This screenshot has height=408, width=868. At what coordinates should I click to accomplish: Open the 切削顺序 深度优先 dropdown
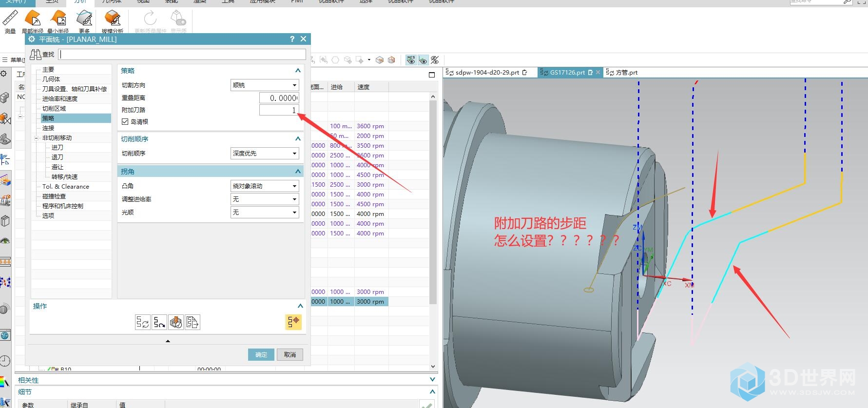tap(264, 154)
